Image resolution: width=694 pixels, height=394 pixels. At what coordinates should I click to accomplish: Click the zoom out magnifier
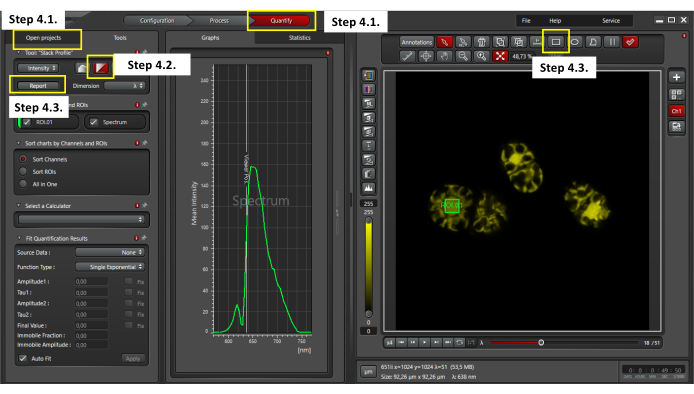463,56
